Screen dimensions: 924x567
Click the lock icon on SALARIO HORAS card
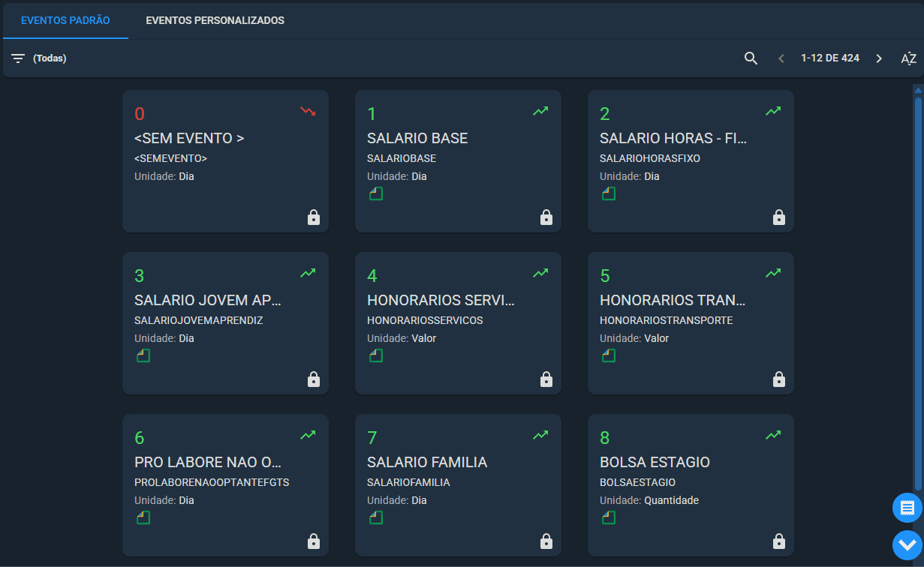click(x=779, y=217)
